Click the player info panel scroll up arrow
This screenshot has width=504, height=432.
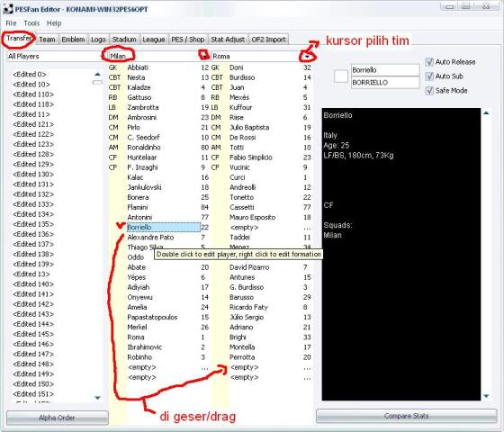tap(486, 112)
